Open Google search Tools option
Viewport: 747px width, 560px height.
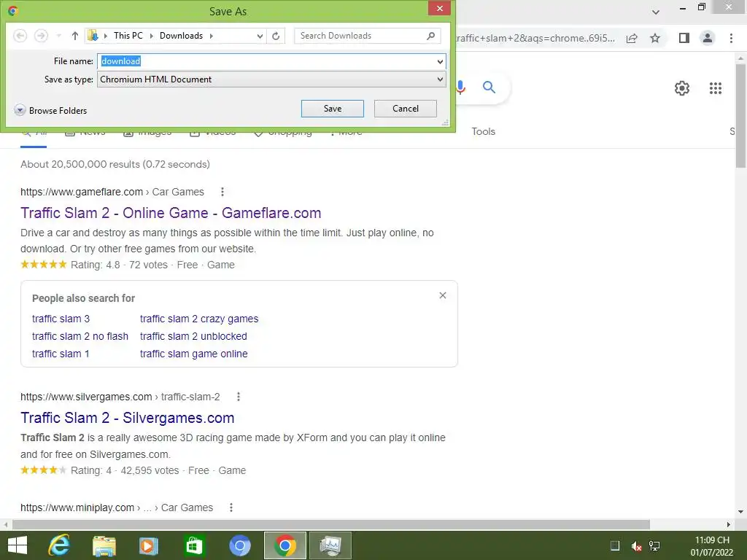[483, 131]
